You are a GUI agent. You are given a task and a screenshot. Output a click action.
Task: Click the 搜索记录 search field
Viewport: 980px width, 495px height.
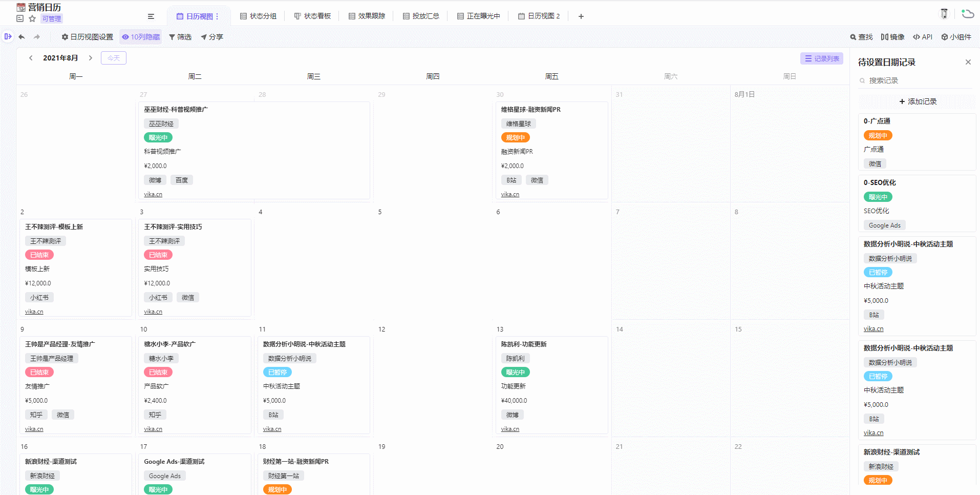coord(917,80)
